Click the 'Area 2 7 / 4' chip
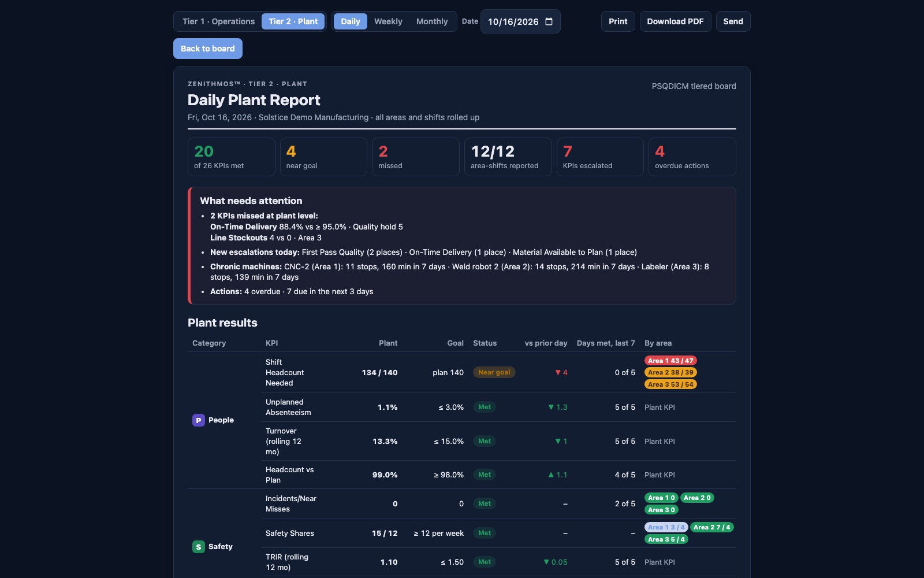Viewport: 924px width, 578px height. click(711, 527)
